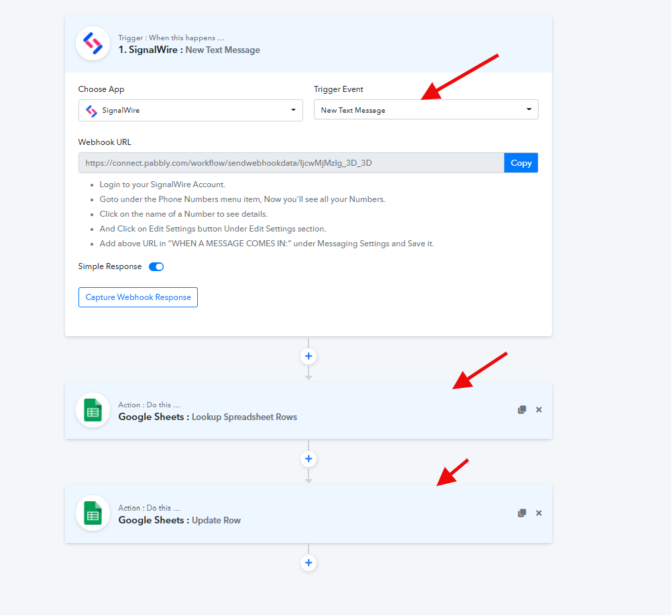Image resolution: width=672 pixels, height=616 pixels.
Task: Click the small SignalWire icon inside Choose App field
Action: [92, 111]
